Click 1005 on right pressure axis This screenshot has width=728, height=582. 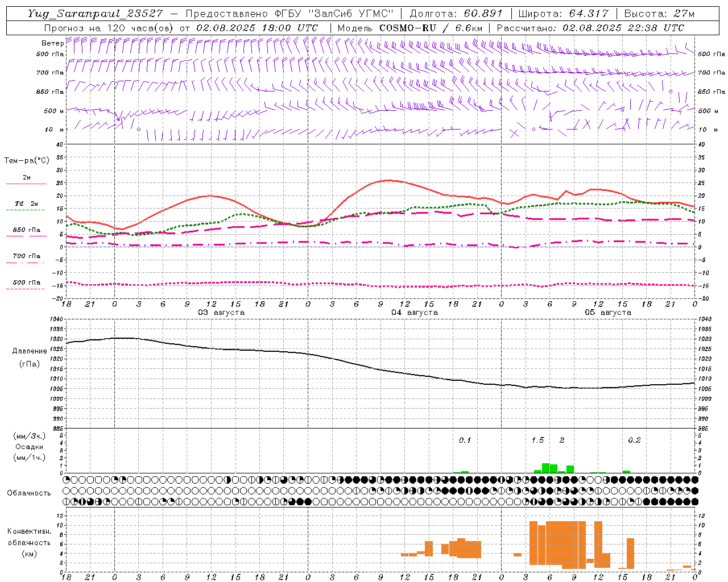[705, 389]
